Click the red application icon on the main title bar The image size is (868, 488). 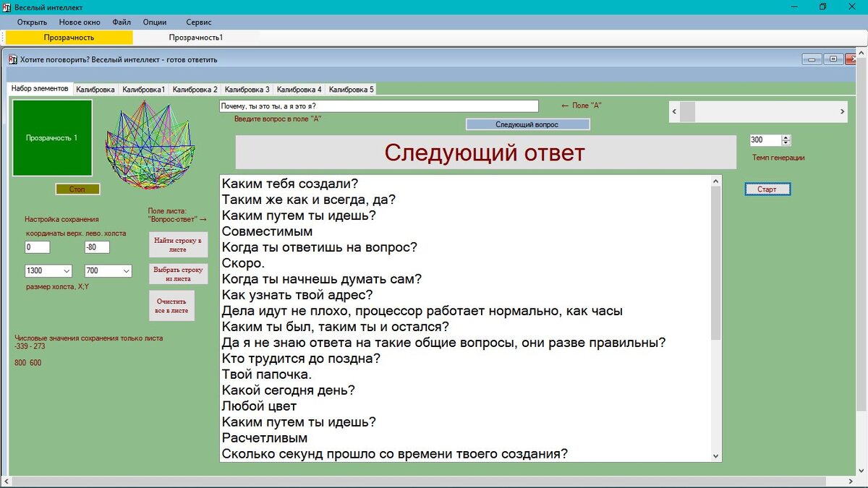coord(7,7)
